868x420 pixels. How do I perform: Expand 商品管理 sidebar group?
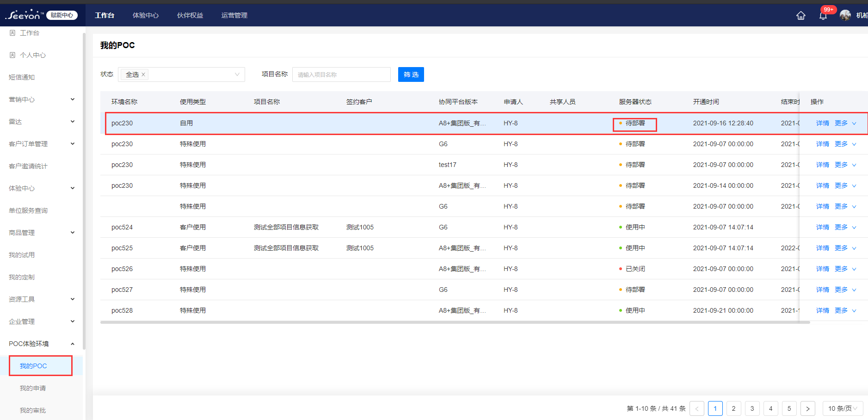(x=73, y=233)
